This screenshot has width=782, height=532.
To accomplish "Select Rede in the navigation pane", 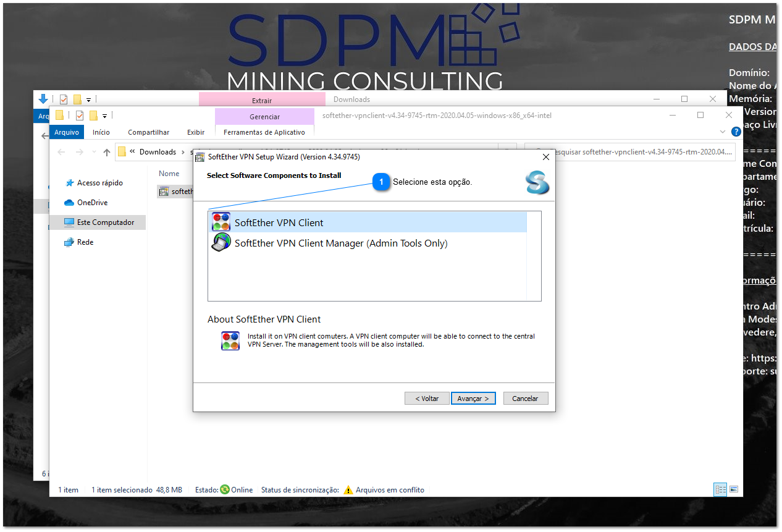I will pyautogui.click(x=85, y=242).
